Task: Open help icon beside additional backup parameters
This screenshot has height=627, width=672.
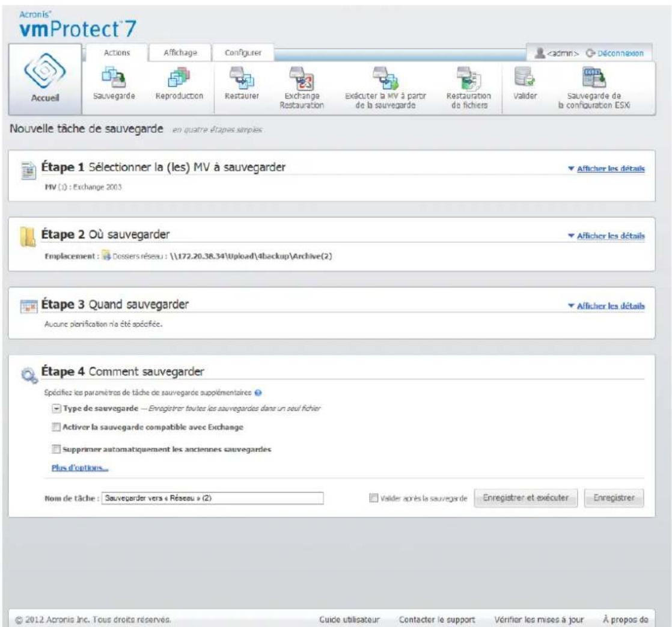Action: (x=258, y=393)
